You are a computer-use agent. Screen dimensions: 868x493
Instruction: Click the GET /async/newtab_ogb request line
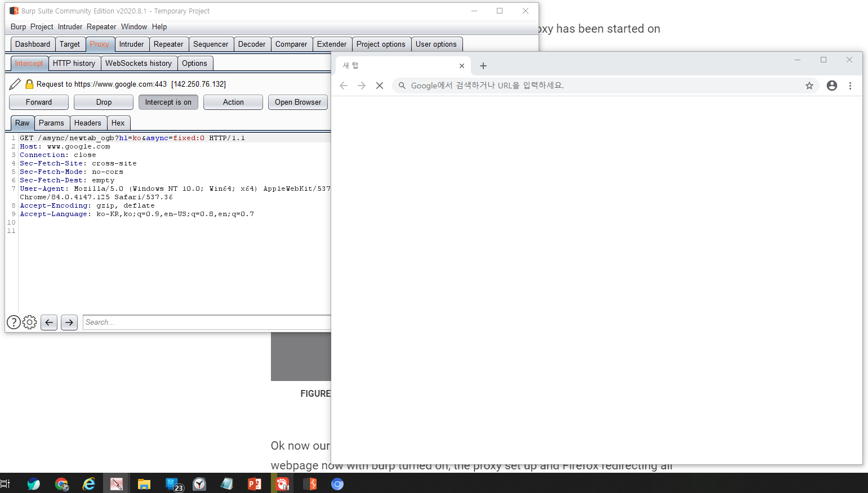click(x=132, y=138)
